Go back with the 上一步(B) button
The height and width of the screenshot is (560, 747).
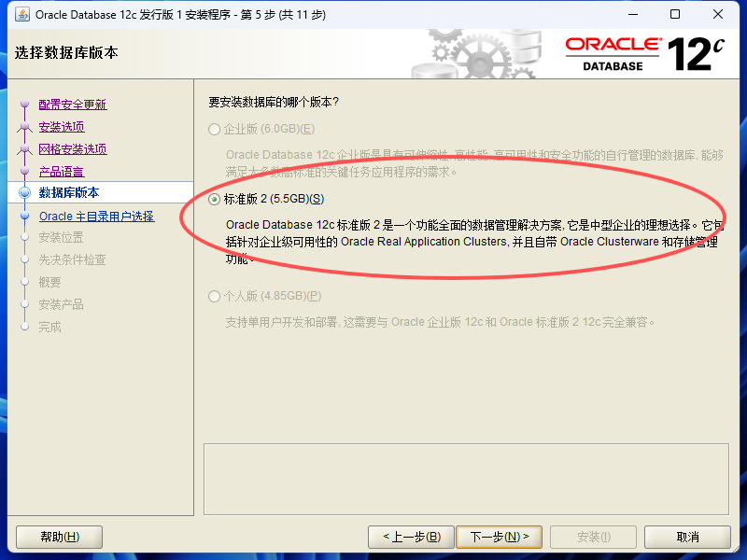click(x=412, y=538)
